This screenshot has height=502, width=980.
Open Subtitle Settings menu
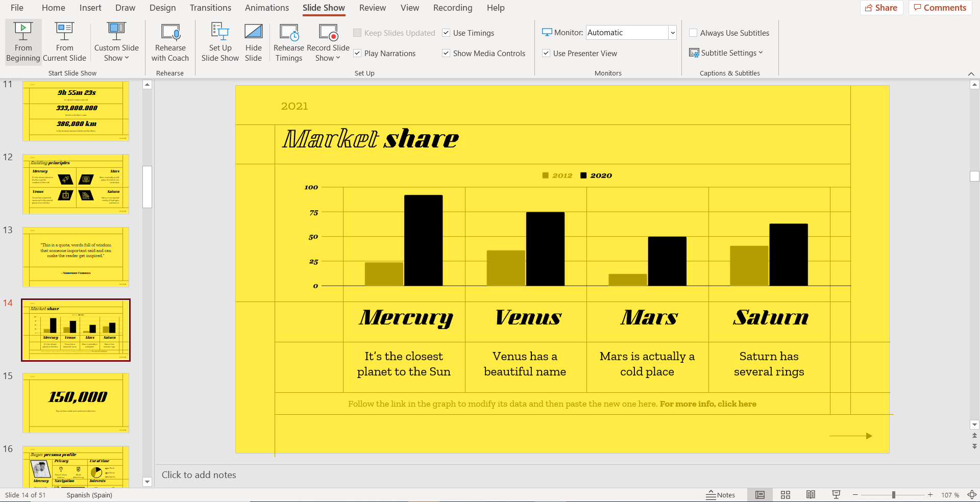click(727, 53)
